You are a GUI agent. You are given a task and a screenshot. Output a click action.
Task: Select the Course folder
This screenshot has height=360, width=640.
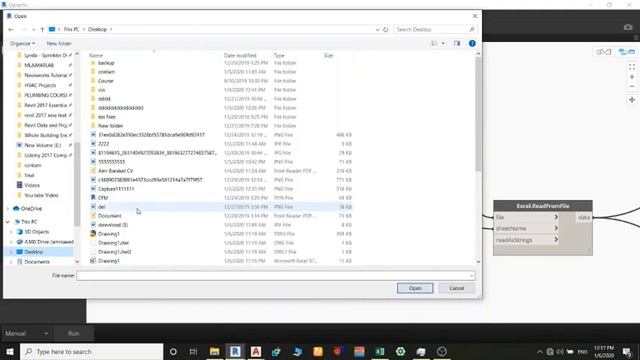click(106, 81)
